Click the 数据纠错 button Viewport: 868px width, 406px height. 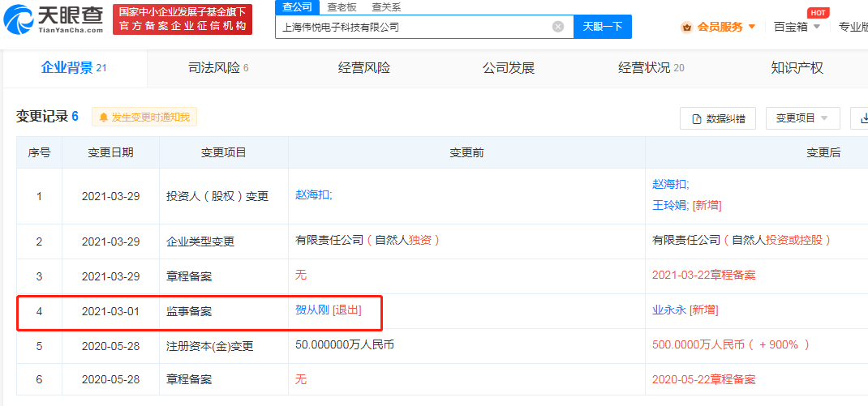click(717, 118)
